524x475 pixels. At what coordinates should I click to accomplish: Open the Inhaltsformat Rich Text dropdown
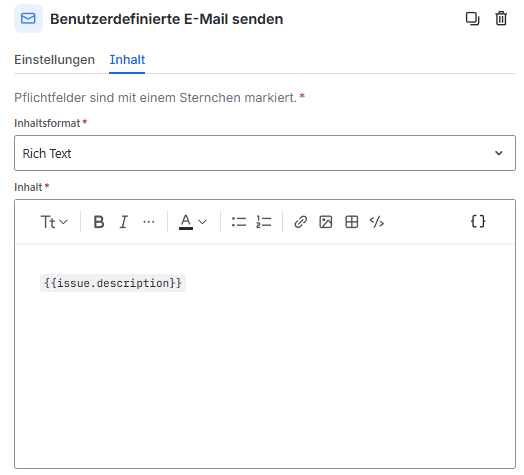(x=265, y=153)
